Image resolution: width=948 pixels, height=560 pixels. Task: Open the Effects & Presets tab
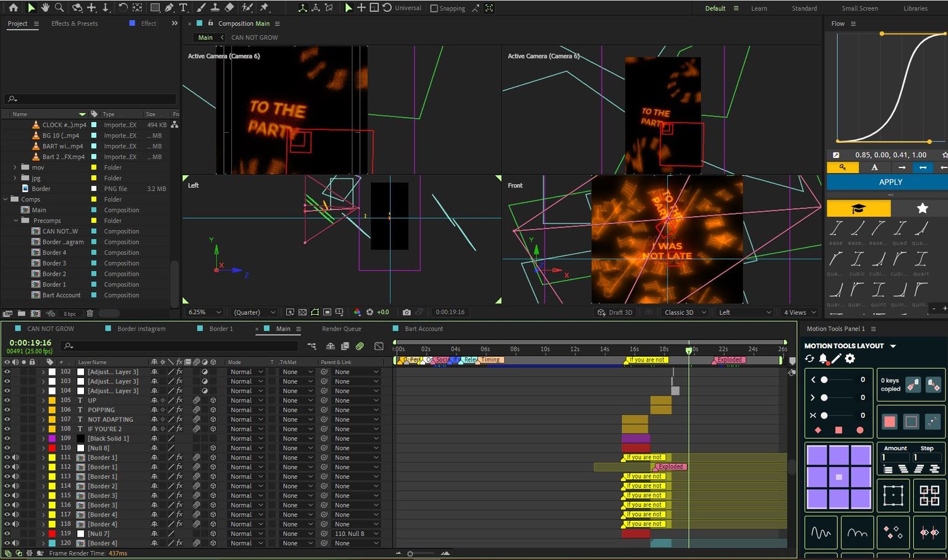[75, 23]
